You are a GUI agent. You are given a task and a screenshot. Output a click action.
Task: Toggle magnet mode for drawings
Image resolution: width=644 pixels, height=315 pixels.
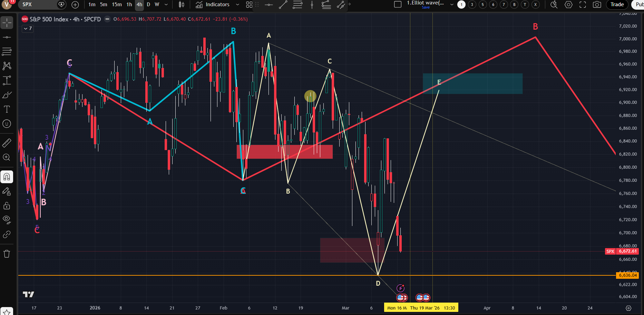coord(7,177)
